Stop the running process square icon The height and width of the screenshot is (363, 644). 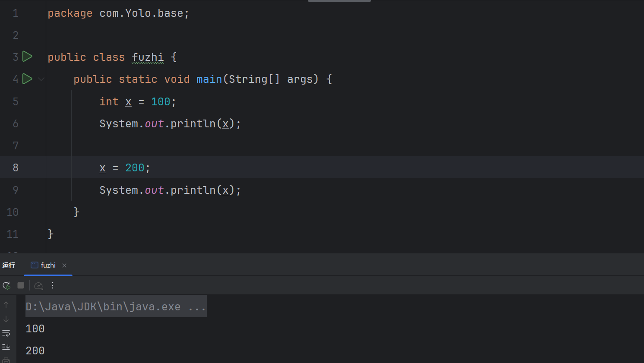[21, 285]
